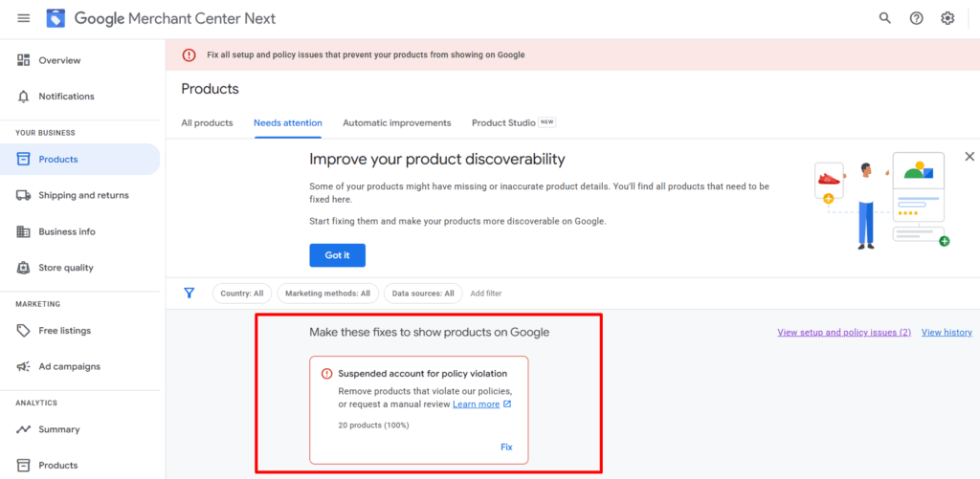Open the hamburger main menu
Viewport: 980px width, 479px height.
point(24,18)
